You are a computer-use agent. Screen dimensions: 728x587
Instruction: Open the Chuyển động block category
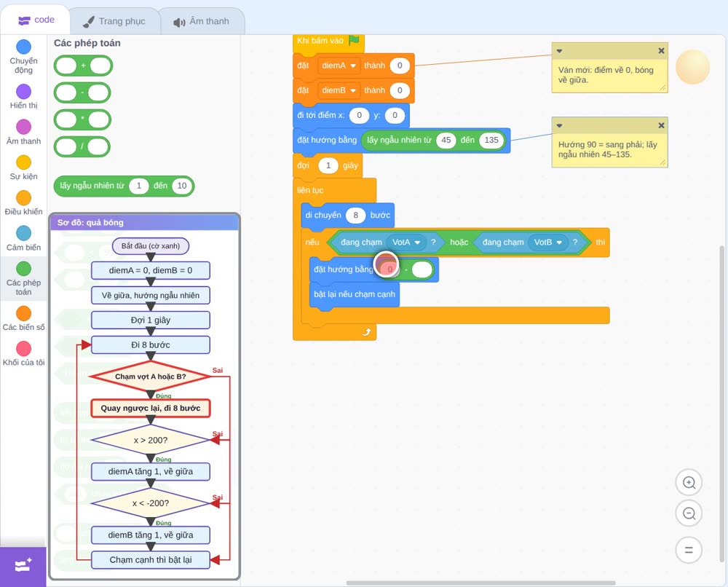(x=23, y=56)
